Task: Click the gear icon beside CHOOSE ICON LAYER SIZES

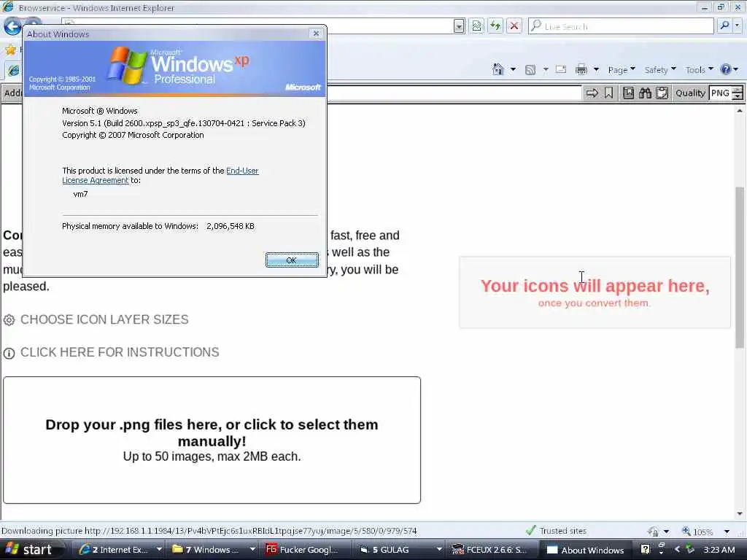Action: [9, 320]
